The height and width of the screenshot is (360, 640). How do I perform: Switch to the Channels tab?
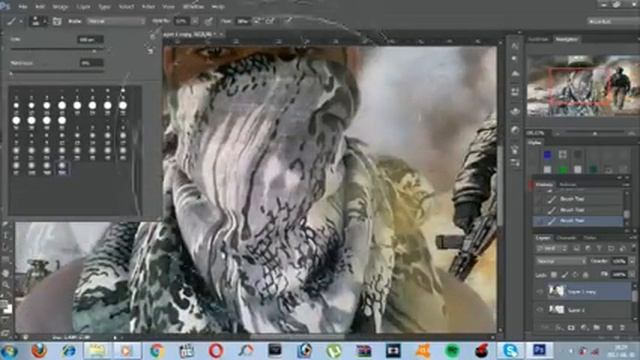[x=567, y=238]
